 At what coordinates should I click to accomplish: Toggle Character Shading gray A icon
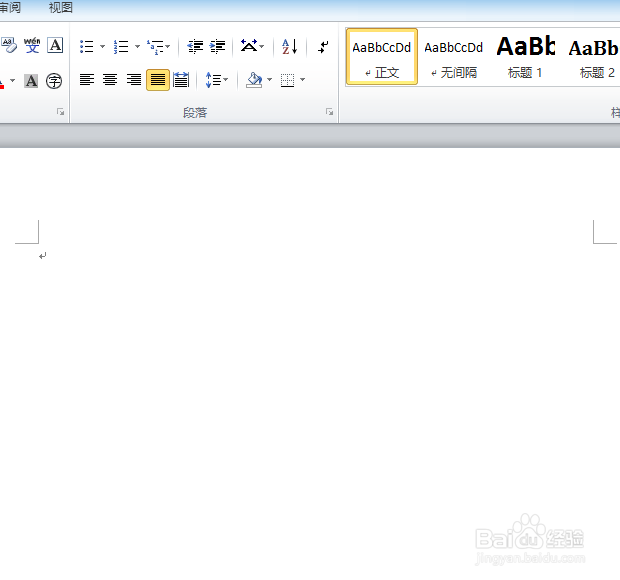pos(31,81)
